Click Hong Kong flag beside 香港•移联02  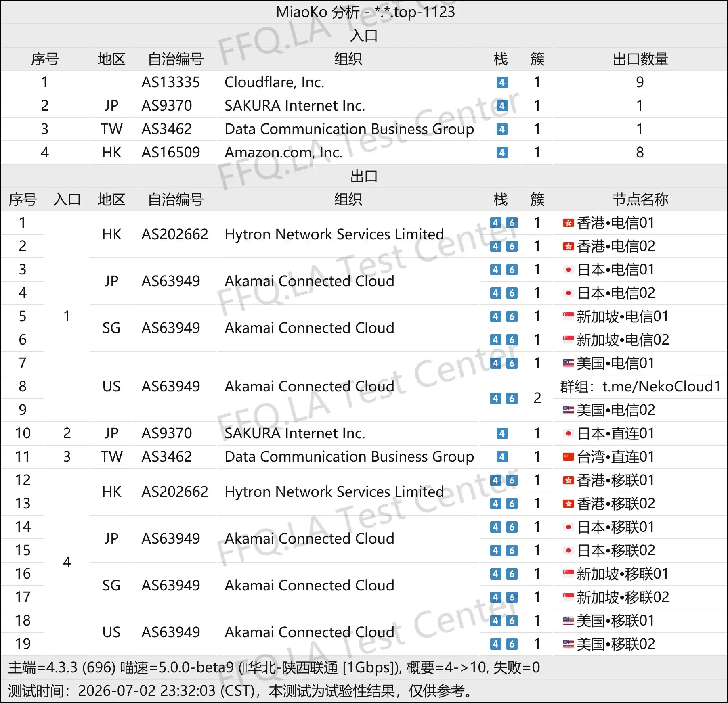pos(568,504)
